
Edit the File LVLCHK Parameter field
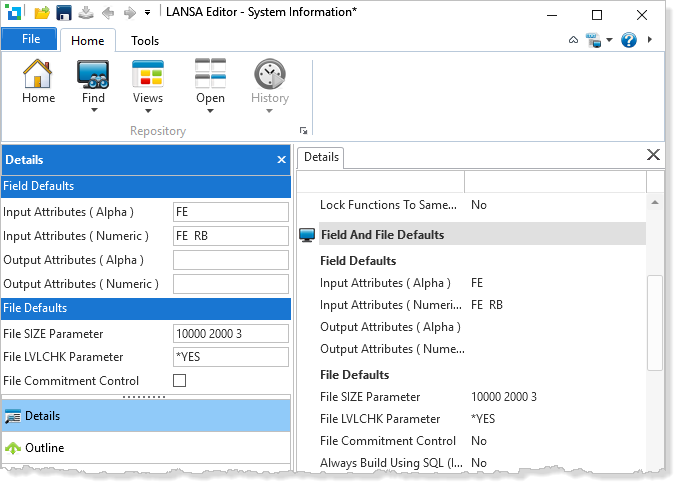(x=231, y=357)
